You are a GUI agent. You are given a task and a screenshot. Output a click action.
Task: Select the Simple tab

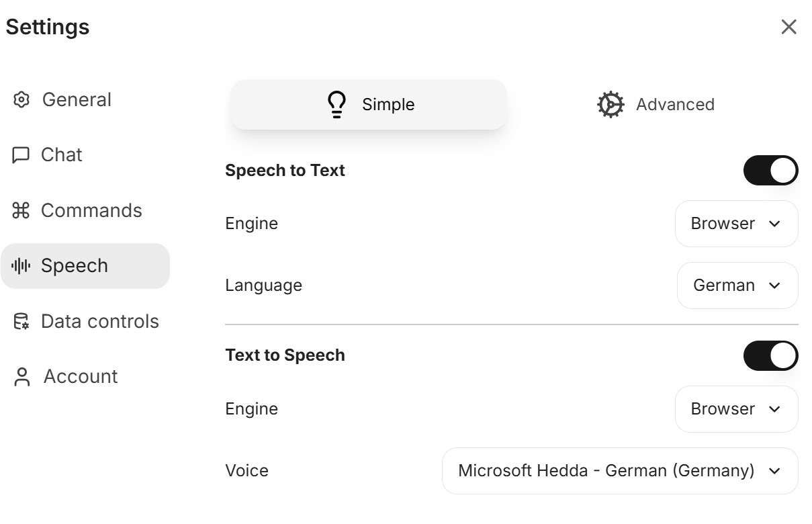click(x=368, y=105)
